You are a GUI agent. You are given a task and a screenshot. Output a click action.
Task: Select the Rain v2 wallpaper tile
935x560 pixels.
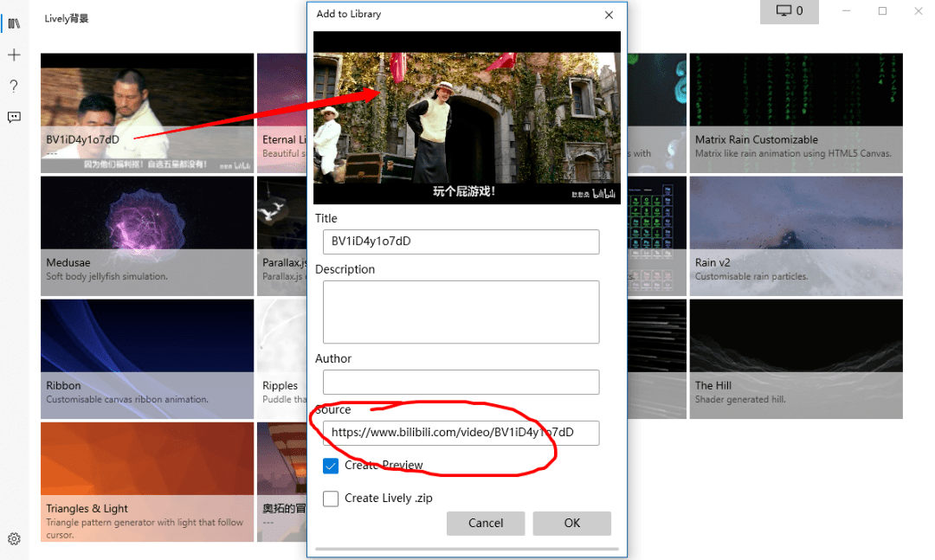(x=796, y=235)
